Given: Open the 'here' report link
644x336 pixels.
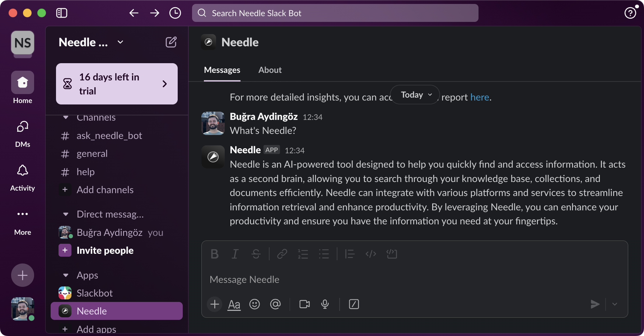Looking at the screenshot, I should coord(480,97).
